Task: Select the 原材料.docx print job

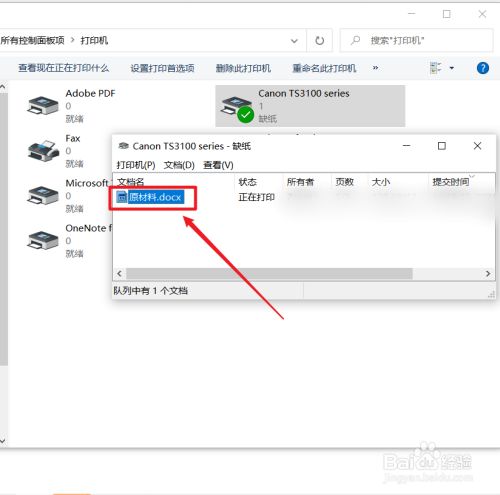Action: [x=150, y=197]
